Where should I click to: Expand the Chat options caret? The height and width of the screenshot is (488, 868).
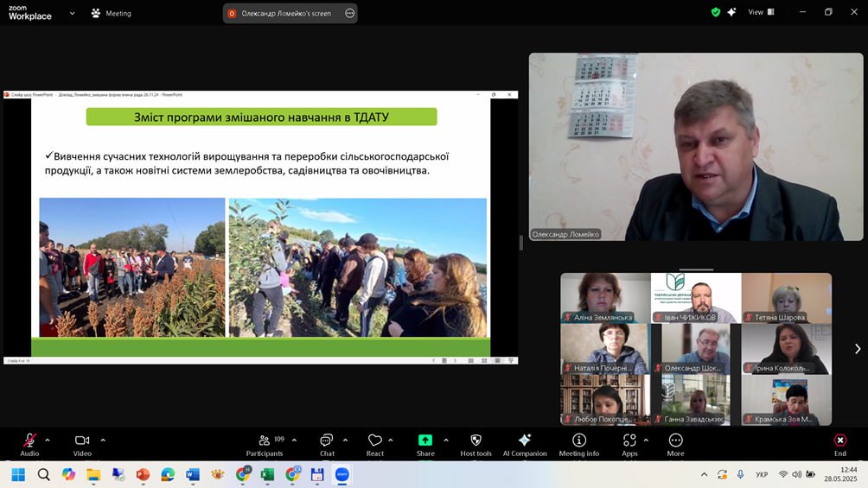click(346, 440)
